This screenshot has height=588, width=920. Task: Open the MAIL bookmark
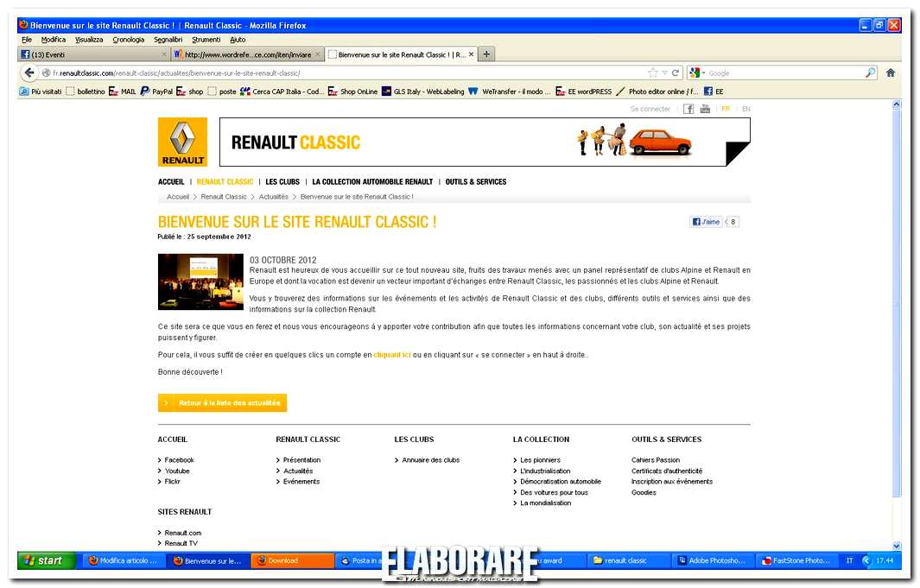pyautogui.click(x=122, y=92)
